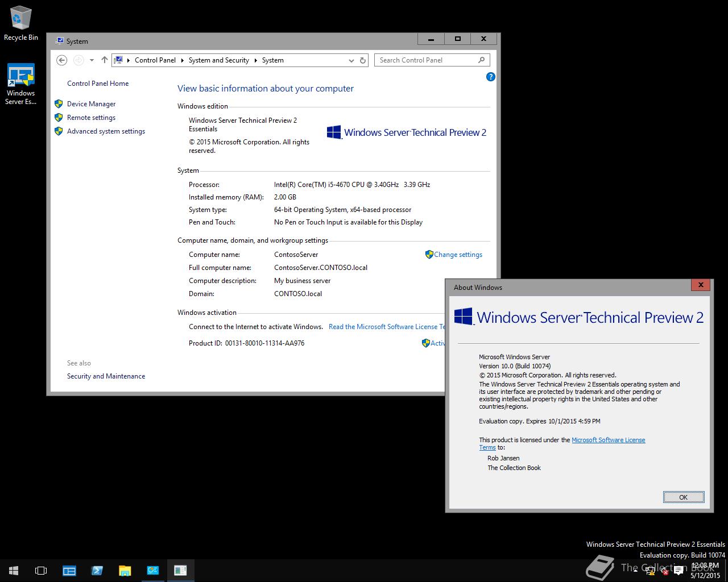Click the search magnifier icon
Image resolution: width=728 pixels, height=582 pixels.
tap(481, 60)
